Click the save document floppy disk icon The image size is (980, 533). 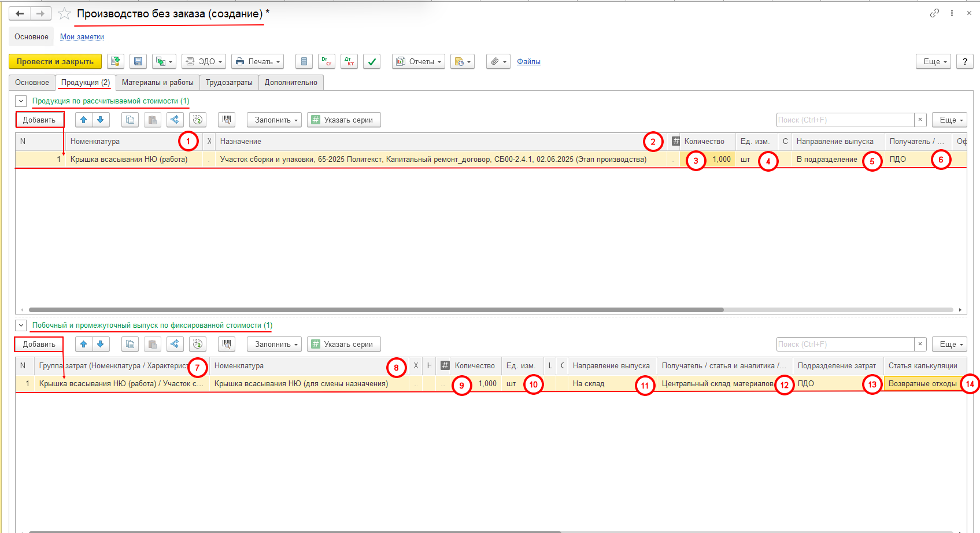coord(138,62)
